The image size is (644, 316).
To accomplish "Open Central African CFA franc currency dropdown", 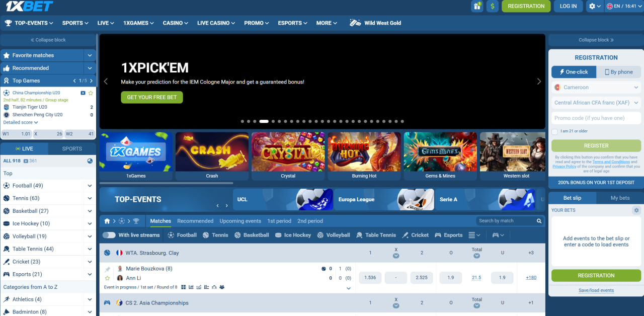I will [596, 103].
